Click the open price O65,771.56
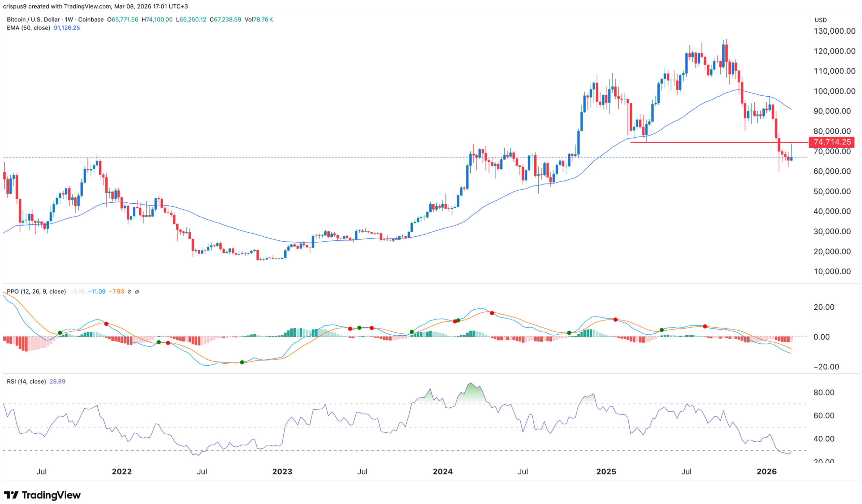The height and width of the screenshot is (504, 862). tap(123, 20)
